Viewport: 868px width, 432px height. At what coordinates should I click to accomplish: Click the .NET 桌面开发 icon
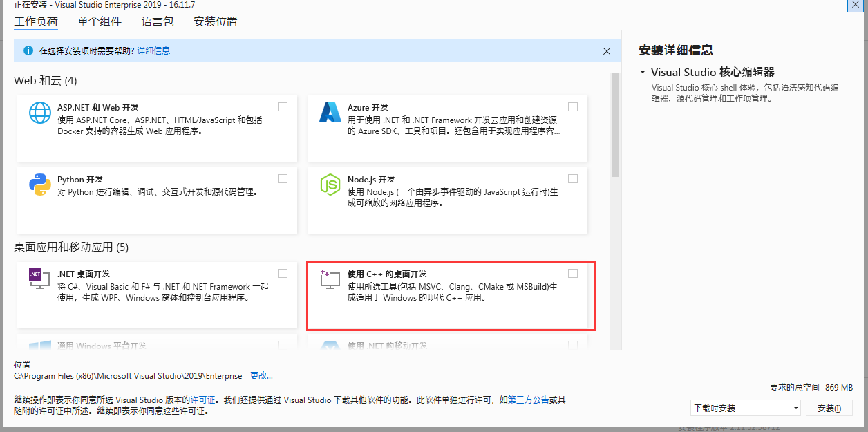point(39,279)
